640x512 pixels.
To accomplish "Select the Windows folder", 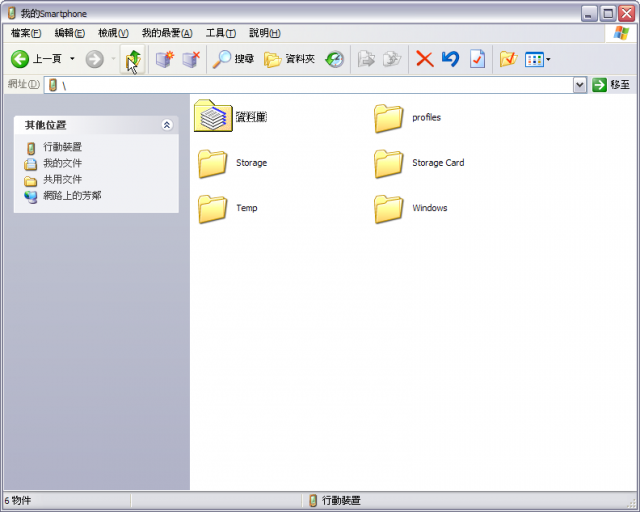I will (411, 209).
